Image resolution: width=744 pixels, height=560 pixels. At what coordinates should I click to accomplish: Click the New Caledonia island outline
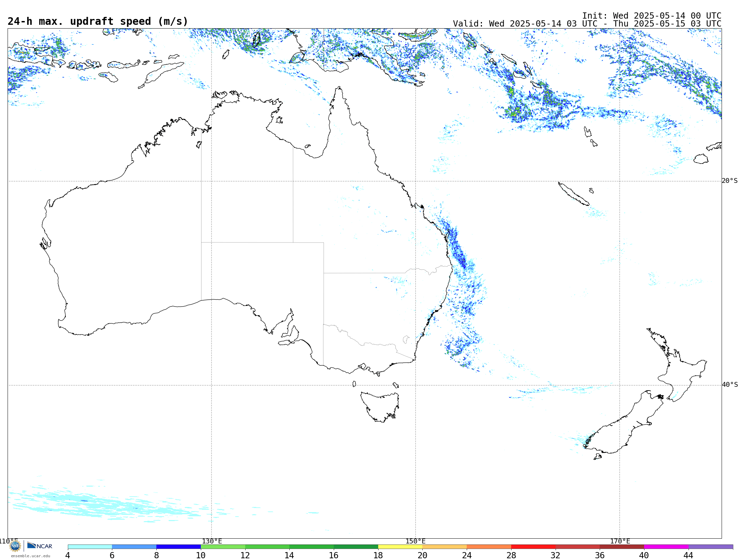(x=573, y=194)
